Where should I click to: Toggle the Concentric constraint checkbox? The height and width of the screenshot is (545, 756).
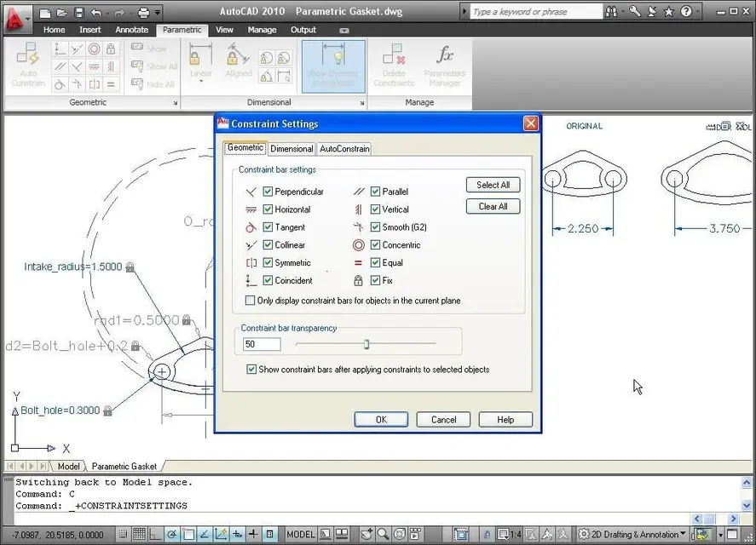(375, 245)
